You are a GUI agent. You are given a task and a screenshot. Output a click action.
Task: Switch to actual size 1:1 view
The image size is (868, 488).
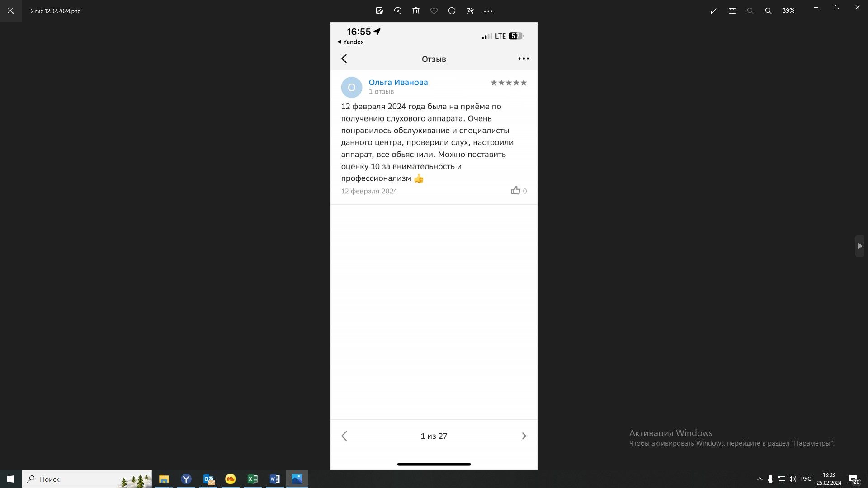tap(732, 11)
